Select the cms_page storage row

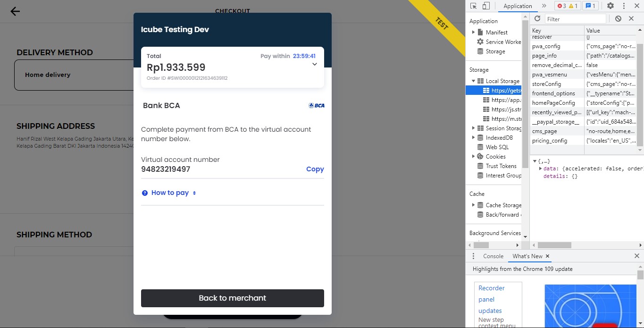(x=583, y=131)
